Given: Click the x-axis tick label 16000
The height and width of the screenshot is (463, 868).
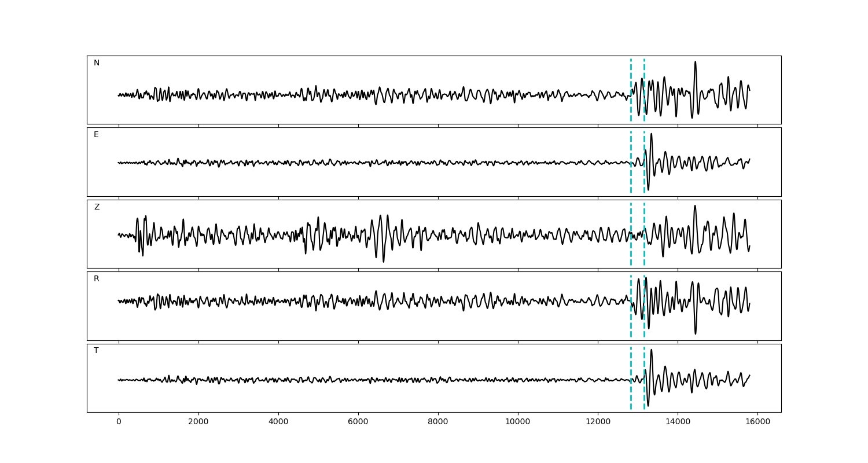Looking at the screenshot, I should 757,422.
